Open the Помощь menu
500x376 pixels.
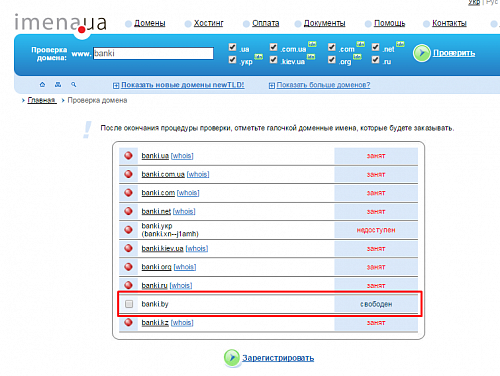pyautogui.click(x=389, y=23)
